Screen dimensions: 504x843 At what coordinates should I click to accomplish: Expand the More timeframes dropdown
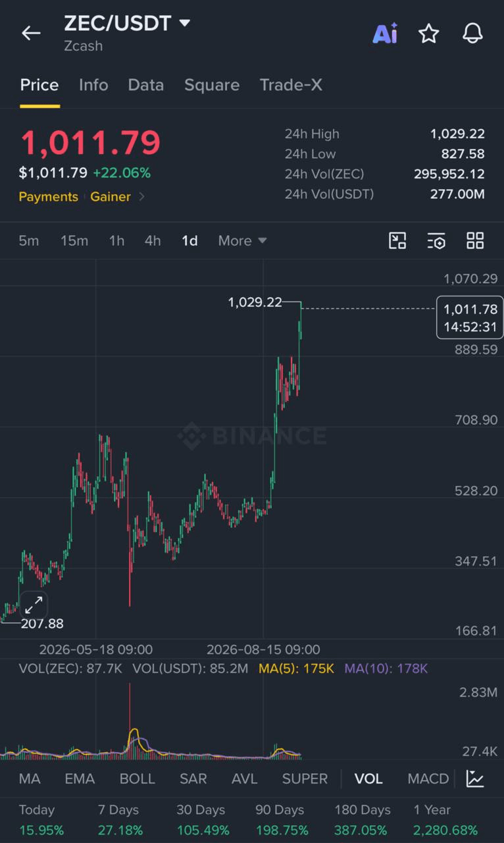242,240
